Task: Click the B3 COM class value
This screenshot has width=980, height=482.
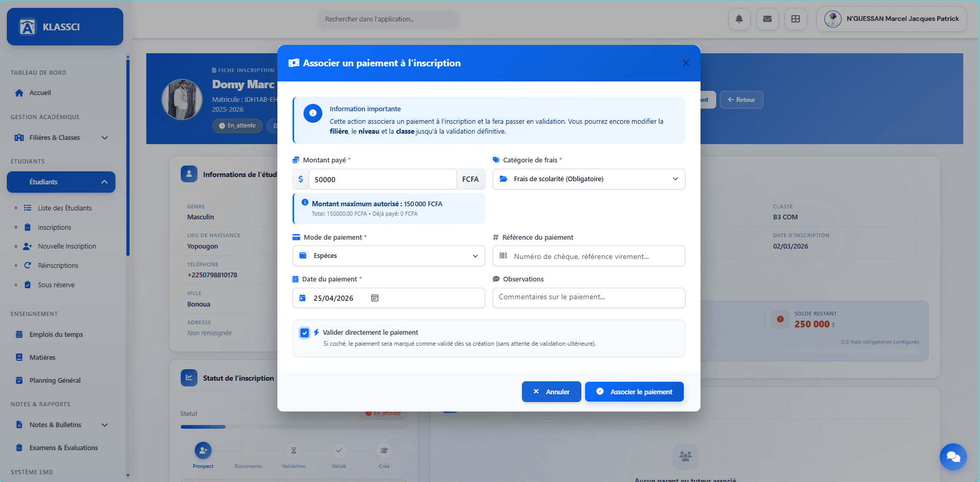Action: click(785, 217)
